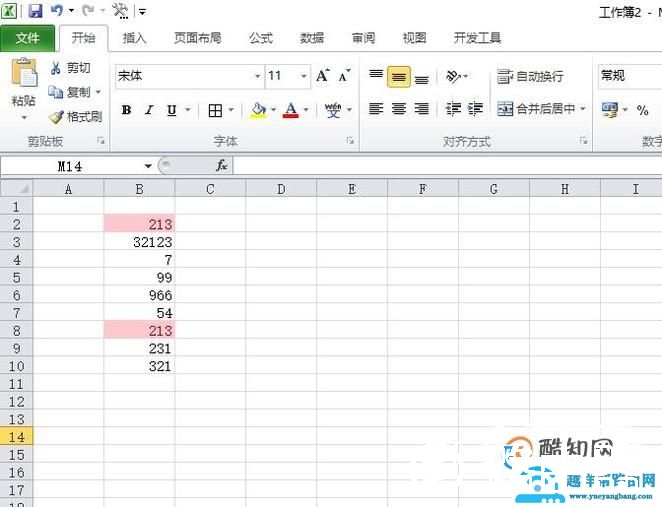Click cell containing 32123
Screen dimensions: 662x507
point(139,242)
